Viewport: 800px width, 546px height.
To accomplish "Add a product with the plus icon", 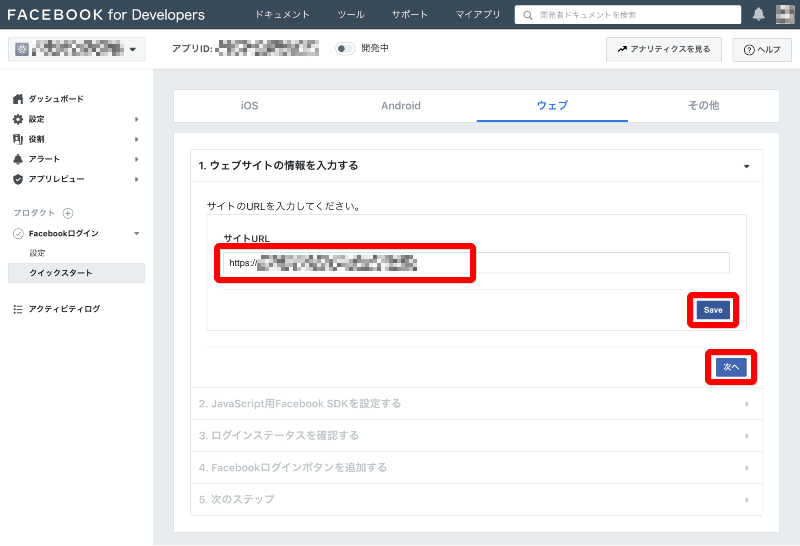I will point(68,213).
